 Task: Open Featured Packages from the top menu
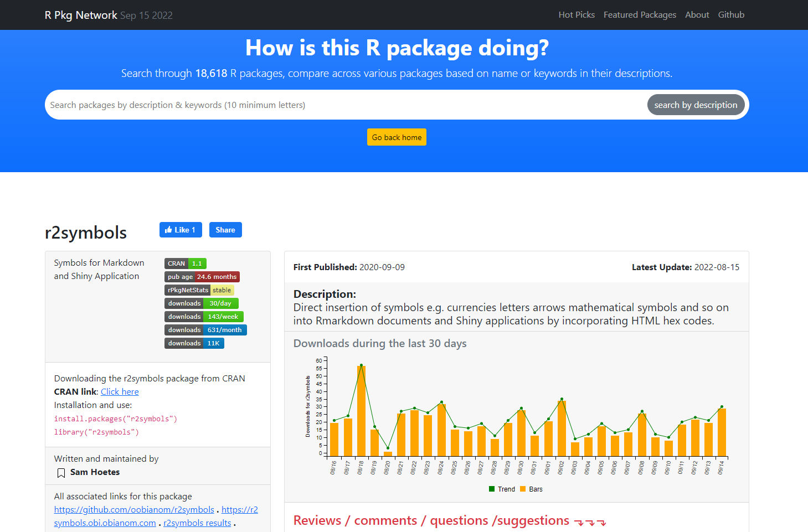pyautogui.click(x=640, y=15)
